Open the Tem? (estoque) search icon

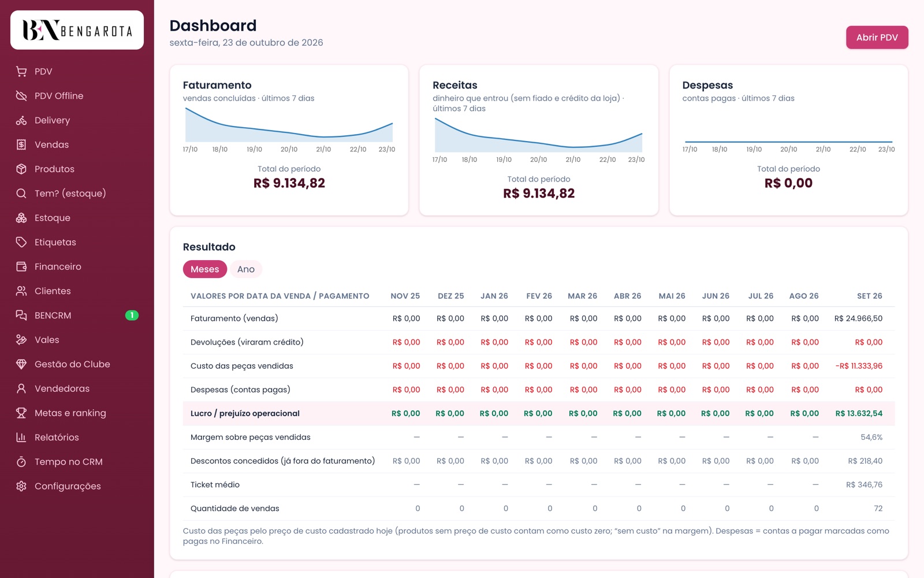(21, 193)
